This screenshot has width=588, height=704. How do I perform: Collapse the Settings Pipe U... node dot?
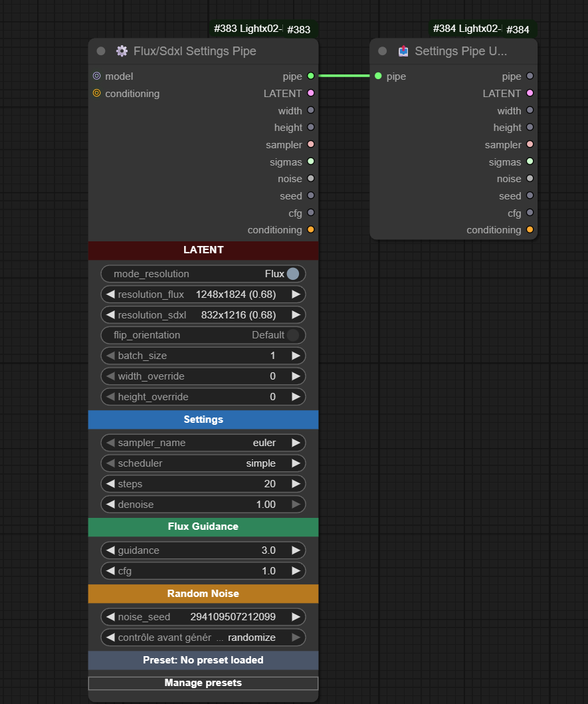pyautogui.click(x=383, y=51)
